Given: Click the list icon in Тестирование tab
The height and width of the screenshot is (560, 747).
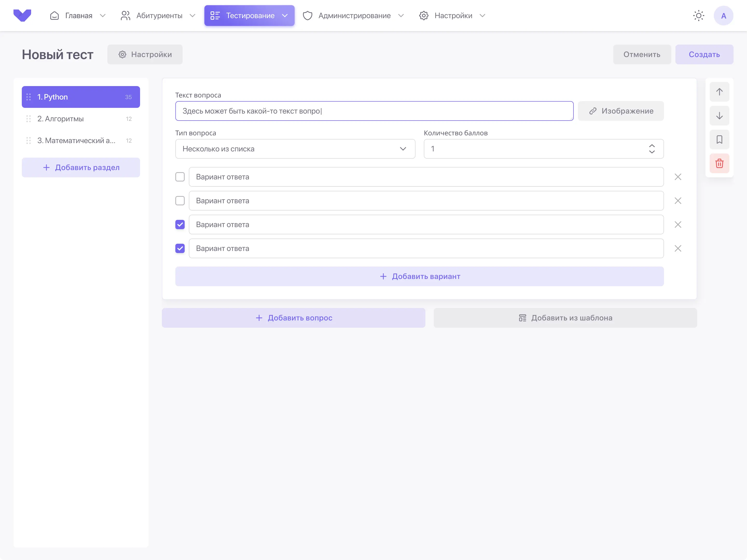Looking at the screenshot, I should (x=215, y=16).
